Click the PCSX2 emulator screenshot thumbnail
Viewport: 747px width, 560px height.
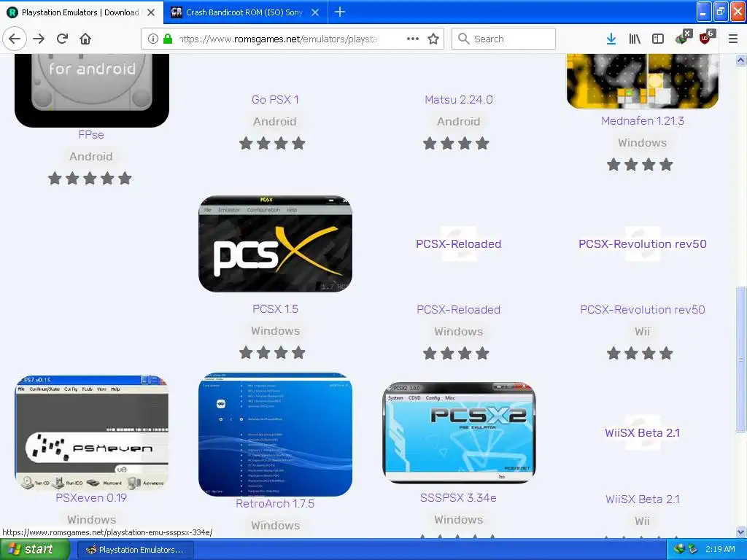click(x=460, y=433)
